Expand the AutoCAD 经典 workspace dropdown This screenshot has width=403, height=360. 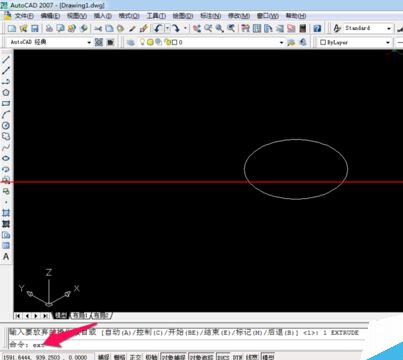click(49, 42)
